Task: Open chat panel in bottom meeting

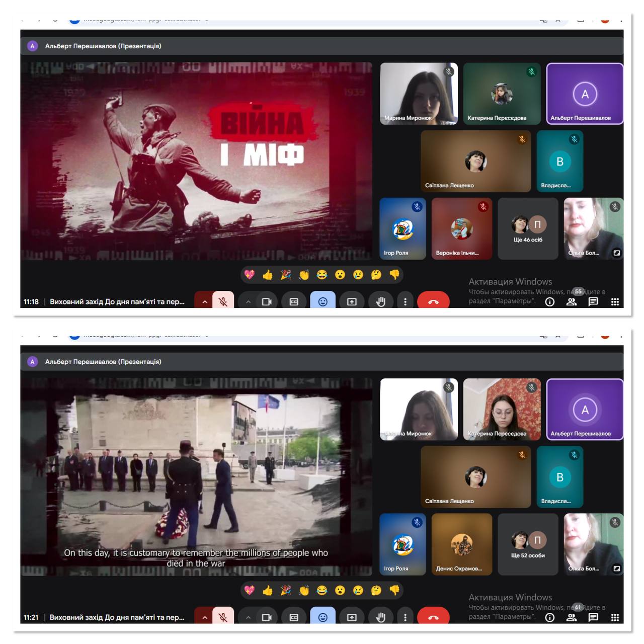Action: coord(593,617)
